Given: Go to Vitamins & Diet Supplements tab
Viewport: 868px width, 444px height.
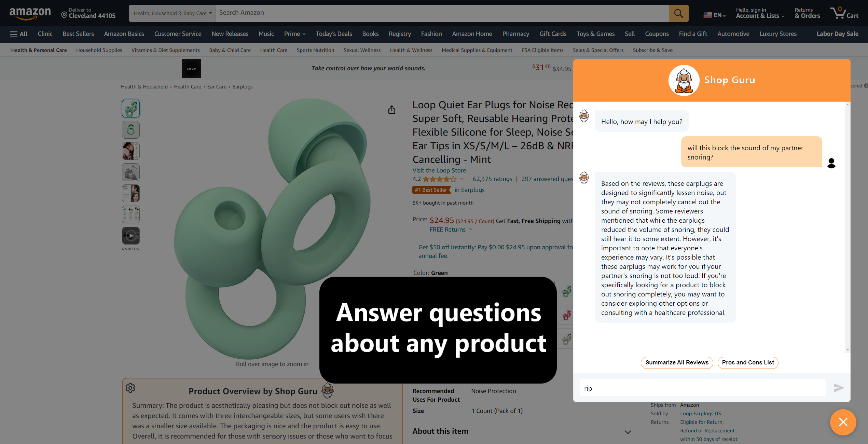Looking at the screenshot, I should click(166, 50).
